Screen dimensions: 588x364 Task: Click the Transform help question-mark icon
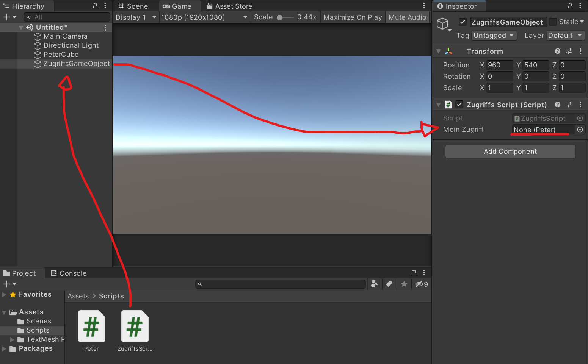point(557,51)
